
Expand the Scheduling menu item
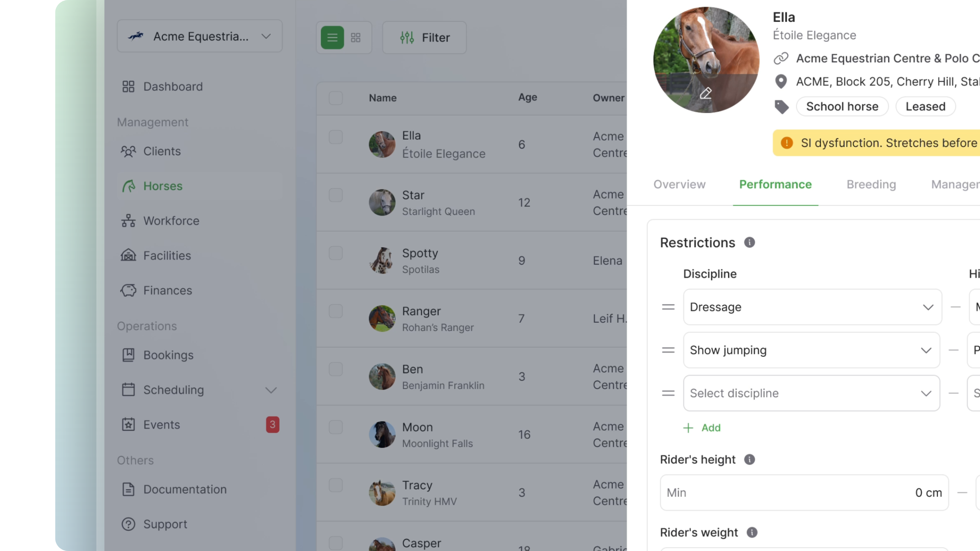(271, 390)
